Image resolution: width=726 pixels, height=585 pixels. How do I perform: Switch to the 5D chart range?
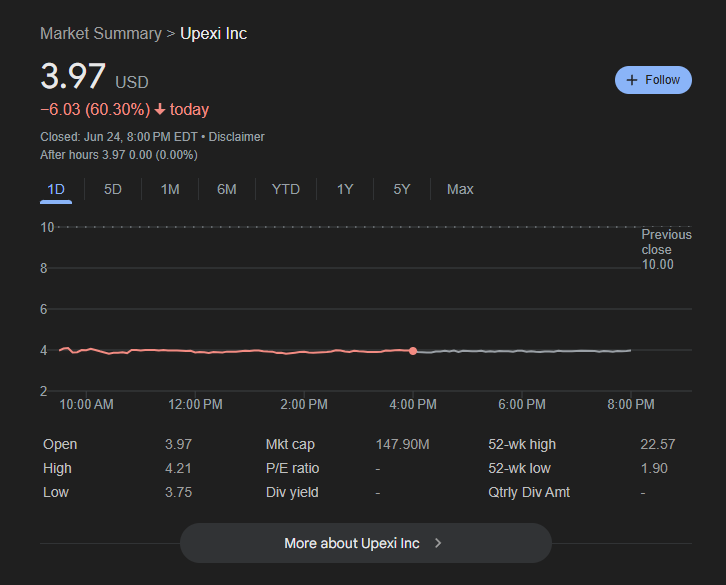pos(113,189)
